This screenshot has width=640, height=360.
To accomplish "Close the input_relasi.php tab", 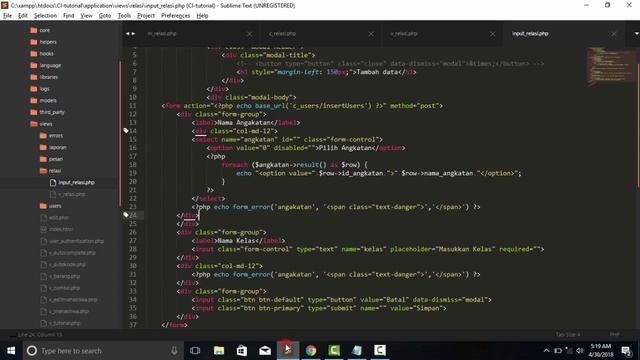I will click(x=614, y=34).
